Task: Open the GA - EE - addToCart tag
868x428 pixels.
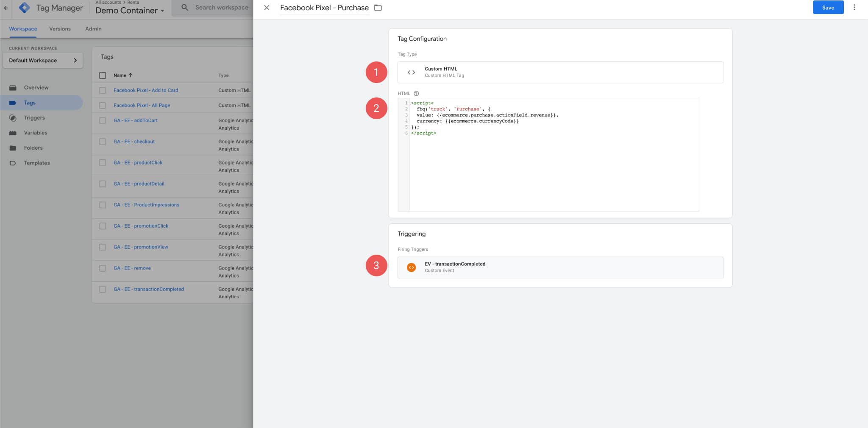Action: tap(136, 120)
